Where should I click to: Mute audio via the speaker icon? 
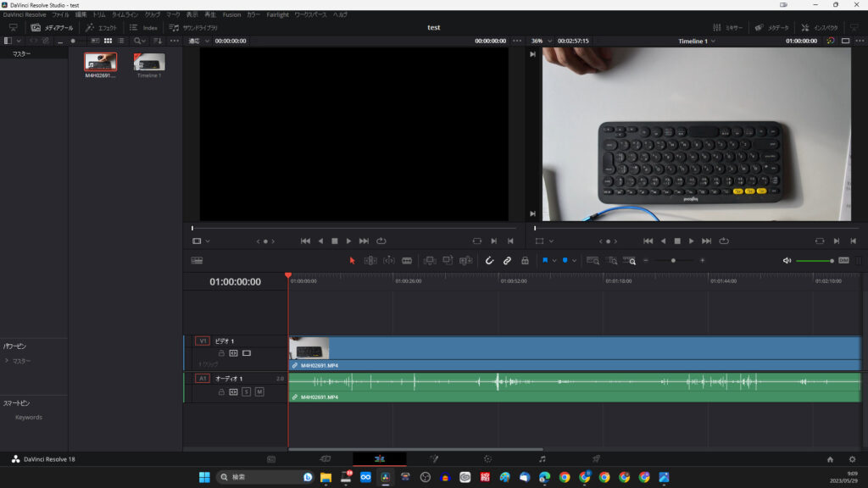click(787, 261)
